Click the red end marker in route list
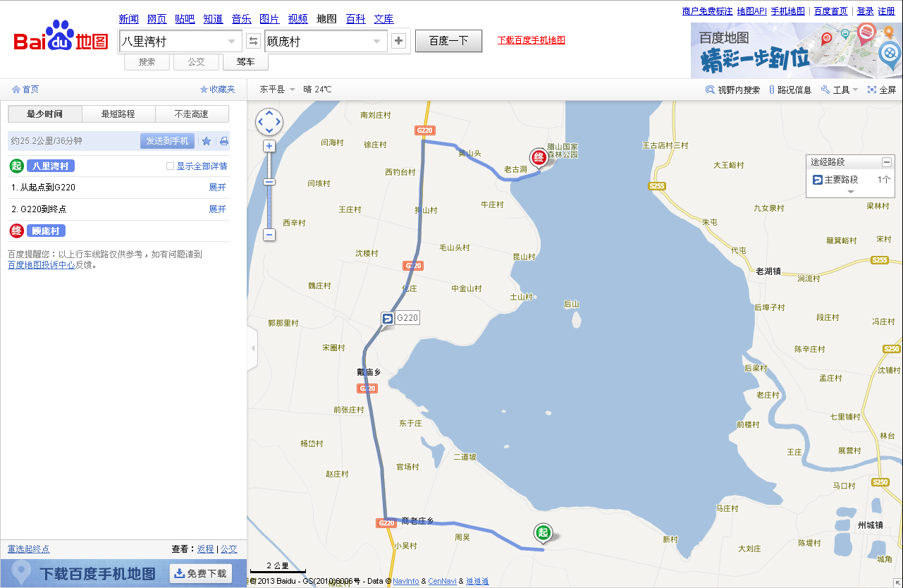 pyautogui.click(x=16, y=231)
